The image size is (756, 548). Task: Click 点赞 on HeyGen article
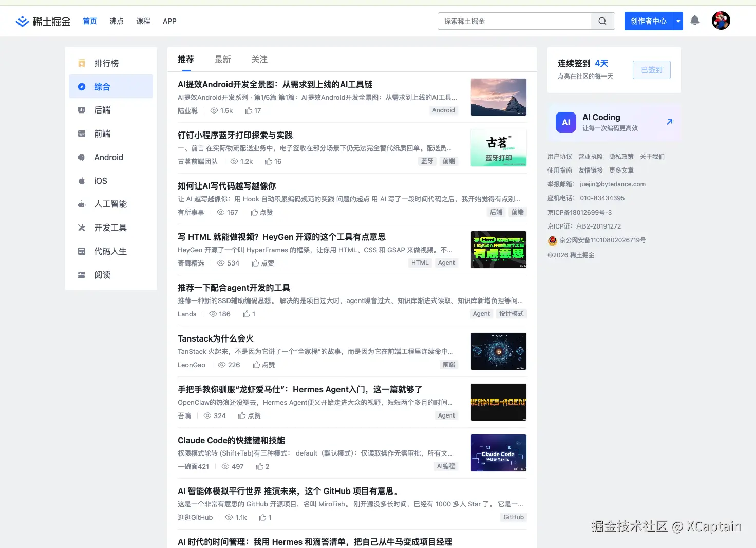(263, 263)
